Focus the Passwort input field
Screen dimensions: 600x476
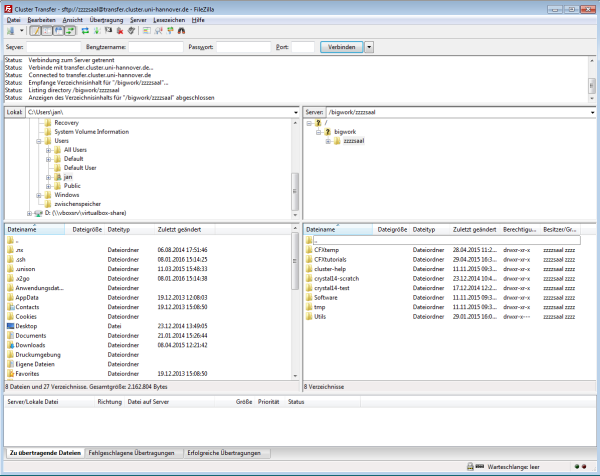pos(243,47)
